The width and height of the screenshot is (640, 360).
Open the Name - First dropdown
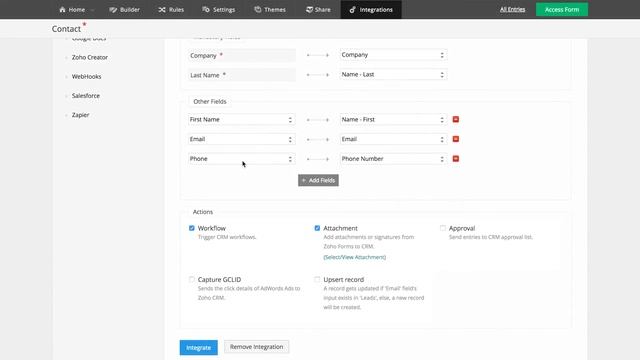[393, 119]
